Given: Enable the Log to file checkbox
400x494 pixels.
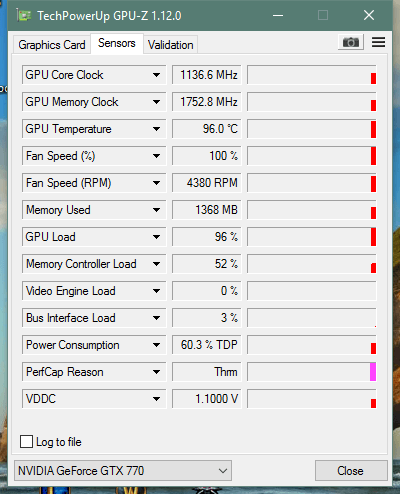Looking at the screenshot, I should click(26, 441).
